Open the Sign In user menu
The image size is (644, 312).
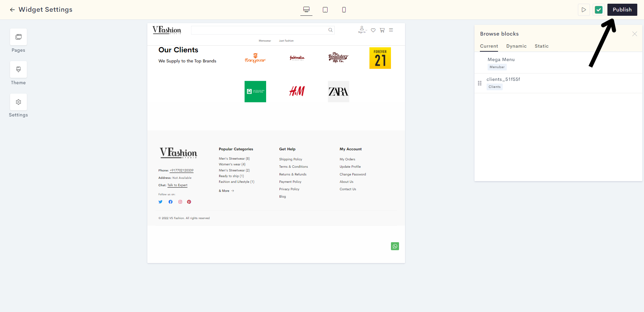coord(362,30)
